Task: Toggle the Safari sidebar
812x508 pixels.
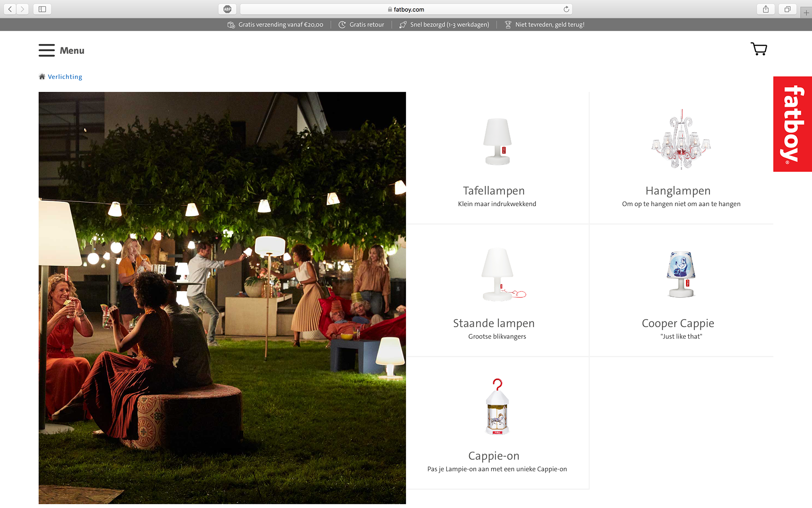Action: 42,9
